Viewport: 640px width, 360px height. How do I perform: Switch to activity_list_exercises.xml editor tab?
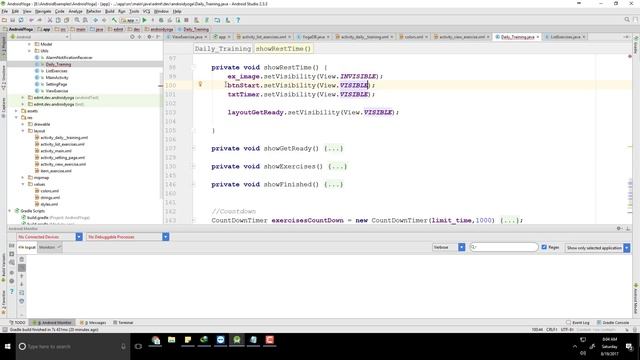pyautogui.click(x=264, y=37)
